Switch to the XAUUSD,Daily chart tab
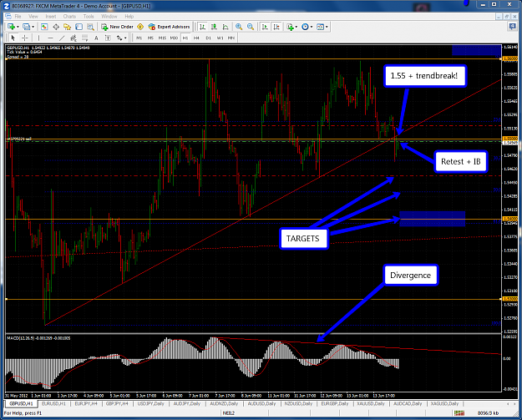Screen dimensions: 522x420 pyautogui.click(x=371, y=403)
